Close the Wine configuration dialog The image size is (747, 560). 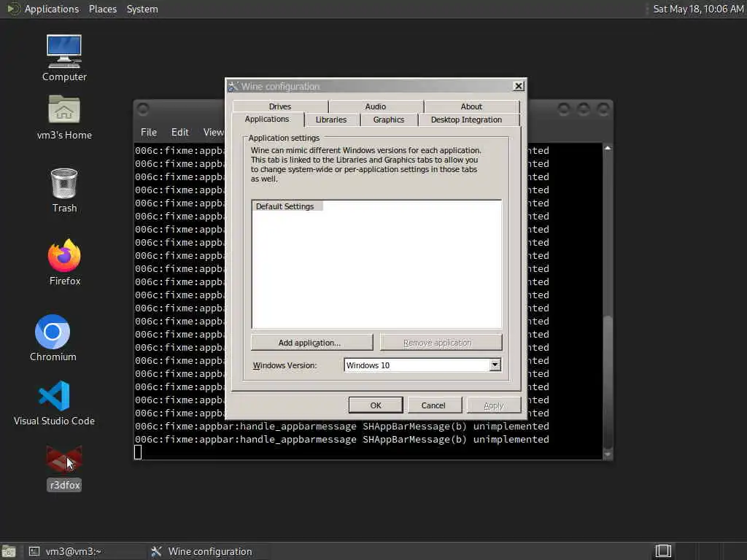519,86
